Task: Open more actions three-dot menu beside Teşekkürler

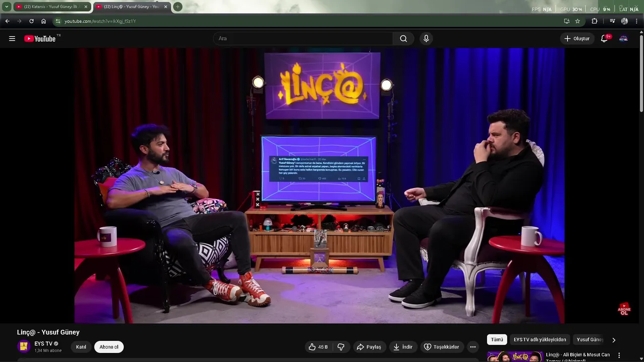Action: [473, 347]
